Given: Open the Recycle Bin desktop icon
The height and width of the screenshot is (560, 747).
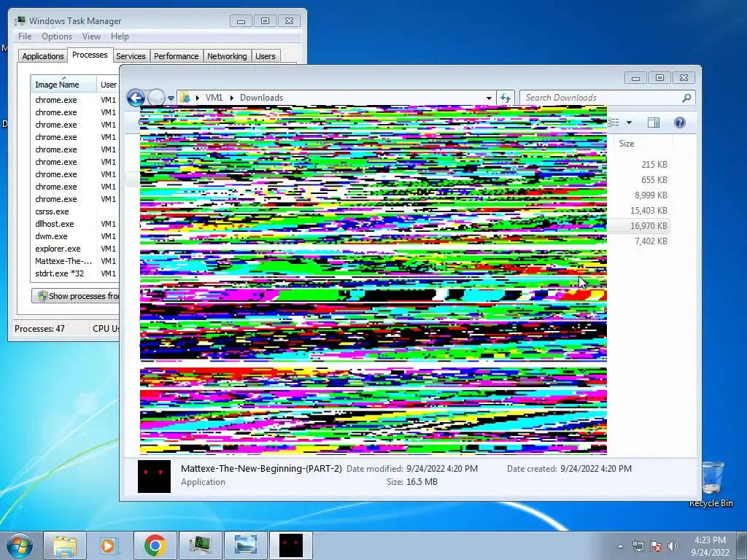Looking at the screenshot, I should 711,484.
